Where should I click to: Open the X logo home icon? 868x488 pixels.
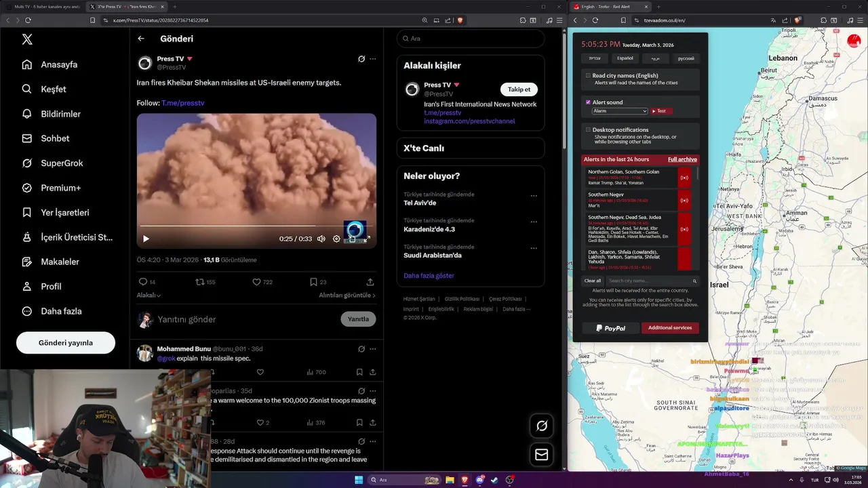click(27, 39)
